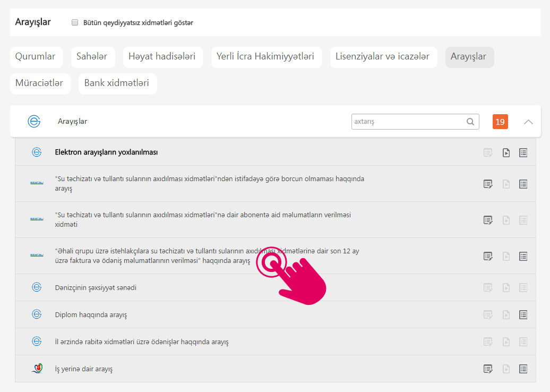Click video icon in abonentə aid məlumatların row
550x392 pixels.
(x=506, y=220)
